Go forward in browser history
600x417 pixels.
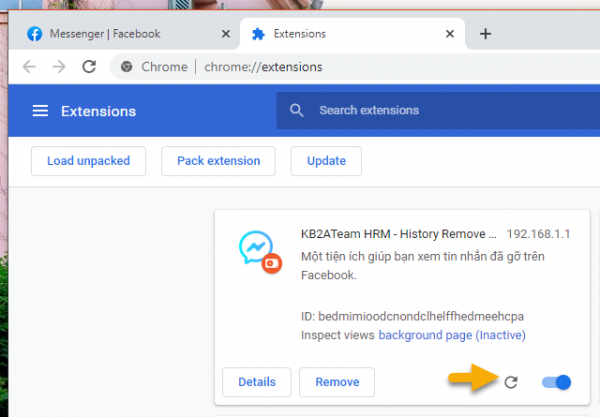[x=59, y=67]
